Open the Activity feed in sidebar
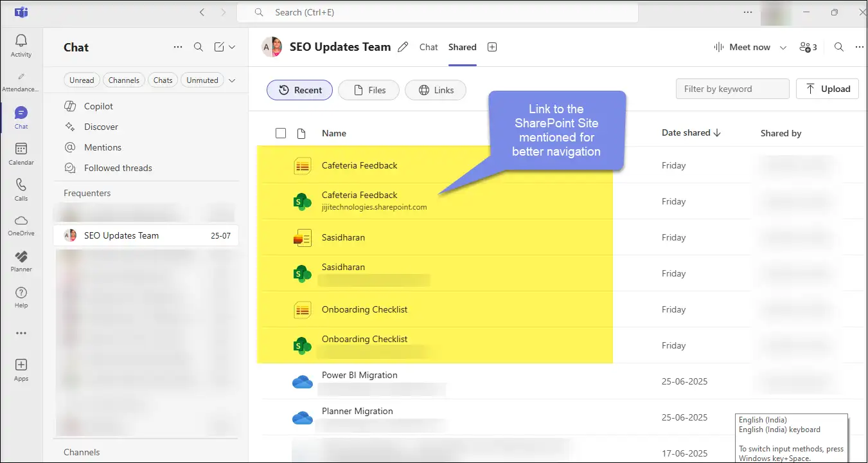 21,46
